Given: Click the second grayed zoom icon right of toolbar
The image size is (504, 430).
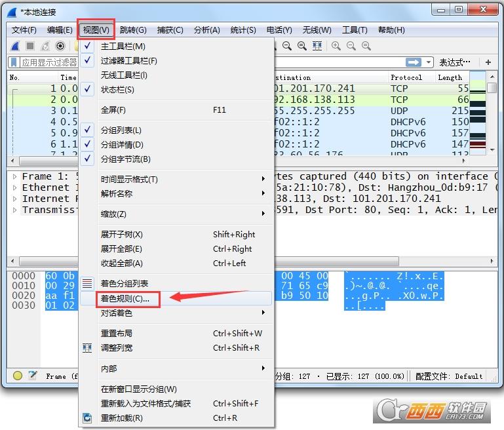Looking at the screenshot, I should [351, 47].
